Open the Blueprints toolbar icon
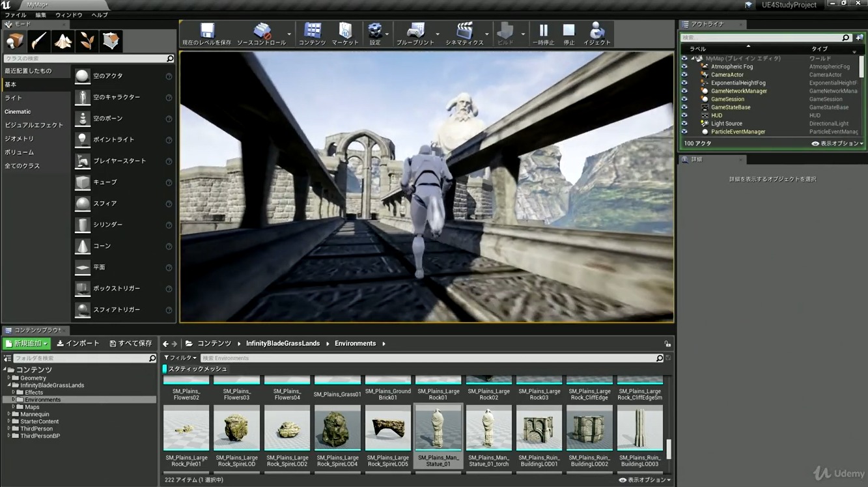 coord(415,31)
